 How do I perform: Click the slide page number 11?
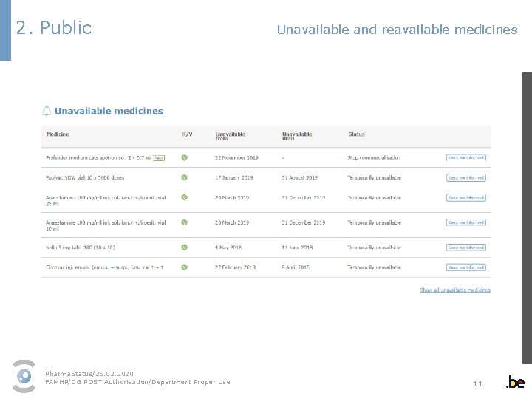[478, 383]
